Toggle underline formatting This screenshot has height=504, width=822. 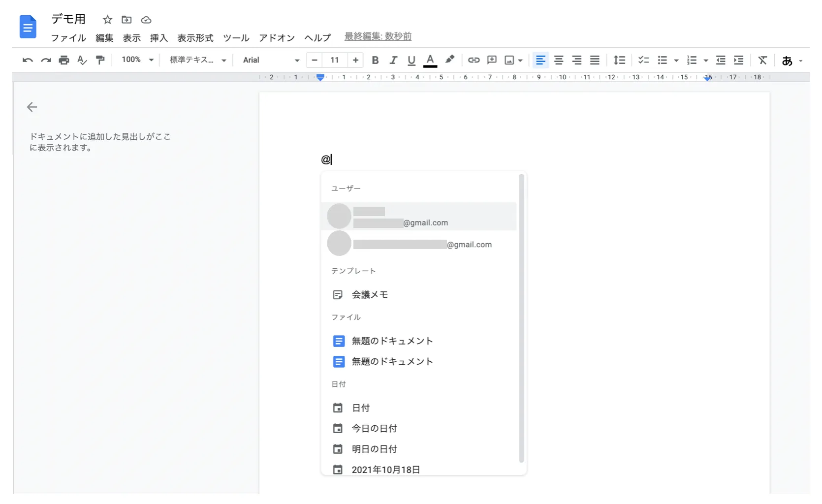pos(411,61)
